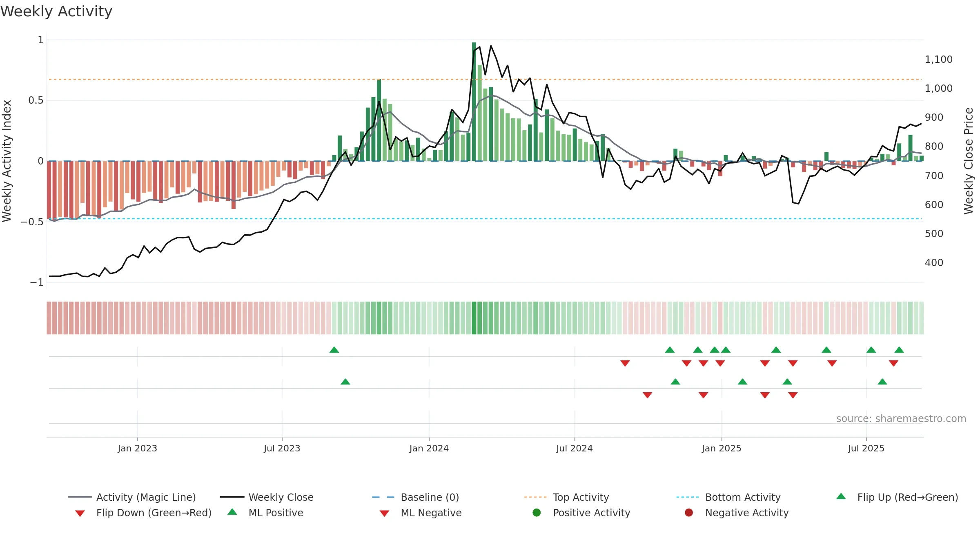Click the tallest green activity bar in early 2024
The image size is (980, 551).
point(474,102)
